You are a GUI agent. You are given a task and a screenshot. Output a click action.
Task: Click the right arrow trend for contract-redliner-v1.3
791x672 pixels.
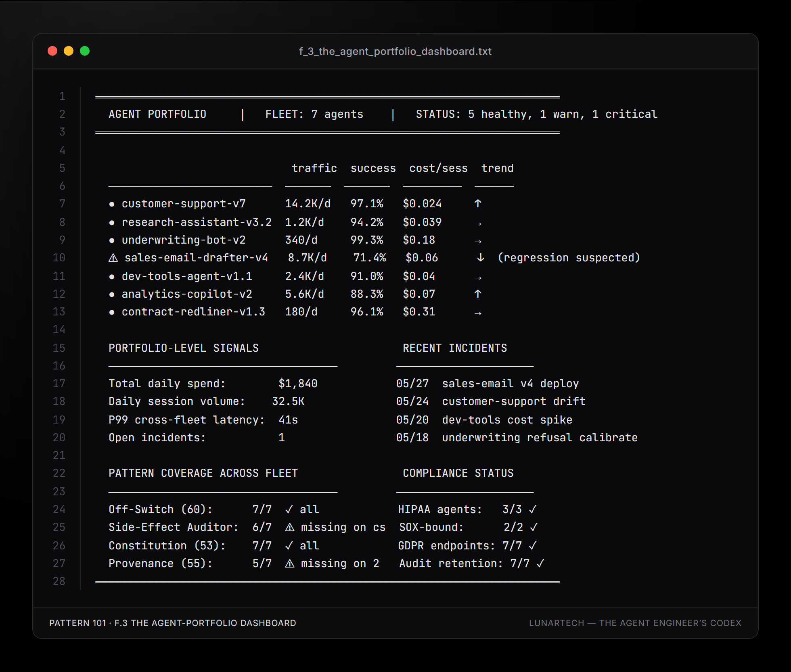click(478, 313)
